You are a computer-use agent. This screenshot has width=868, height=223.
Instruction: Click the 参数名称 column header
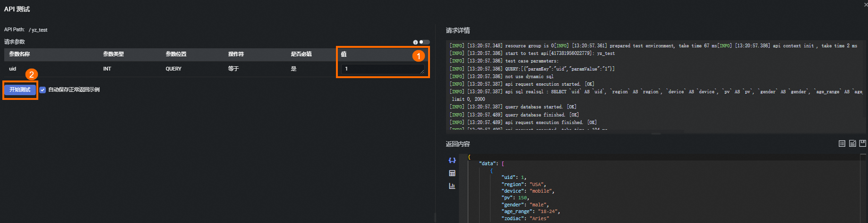(19, 54)
